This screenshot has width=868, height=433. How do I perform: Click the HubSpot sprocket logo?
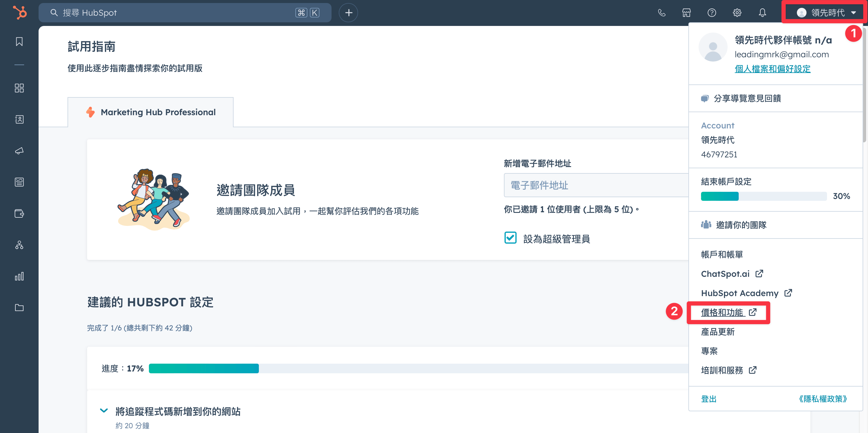tap(20, 13)
